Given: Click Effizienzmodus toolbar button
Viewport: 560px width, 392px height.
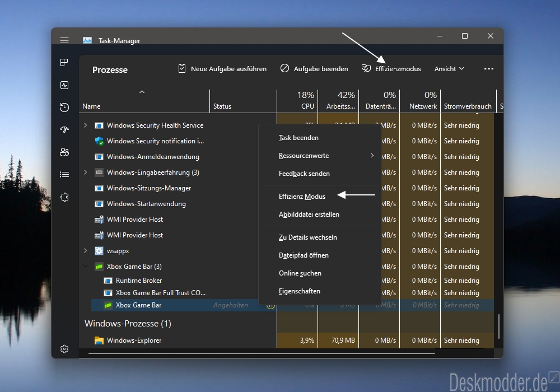Looking at the screenshot, I should [391, 68].
